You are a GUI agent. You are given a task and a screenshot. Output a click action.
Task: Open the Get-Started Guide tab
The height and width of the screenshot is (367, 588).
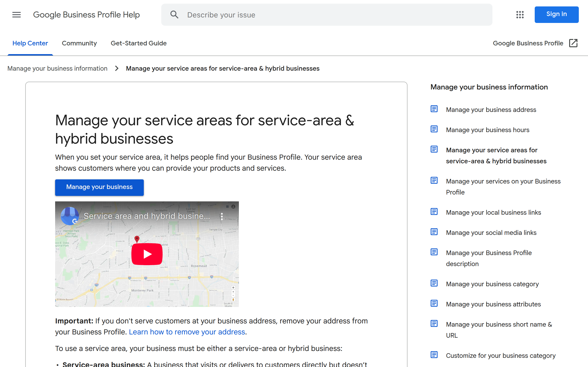point(139,43)
